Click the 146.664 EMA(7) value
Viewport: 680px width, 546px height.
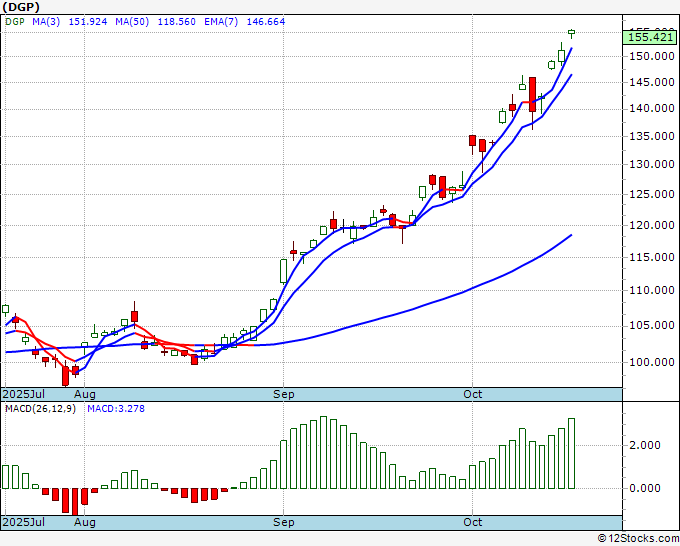266,22
